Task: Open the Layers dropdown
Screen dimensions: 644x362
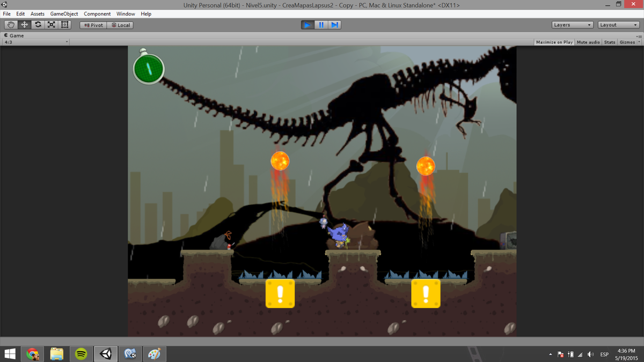Action: pos(573,25)
